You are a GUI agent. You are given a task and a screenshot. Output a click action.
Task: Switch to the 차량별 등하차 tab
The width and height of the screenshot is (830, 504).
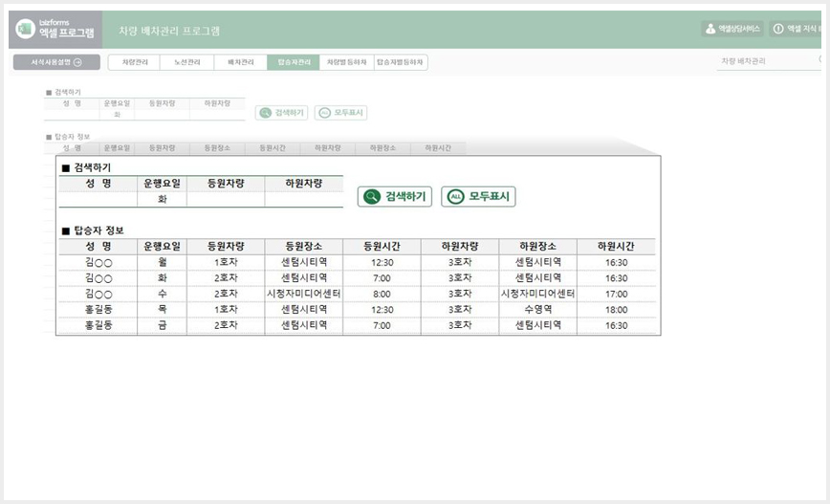(x=347, y=62)
